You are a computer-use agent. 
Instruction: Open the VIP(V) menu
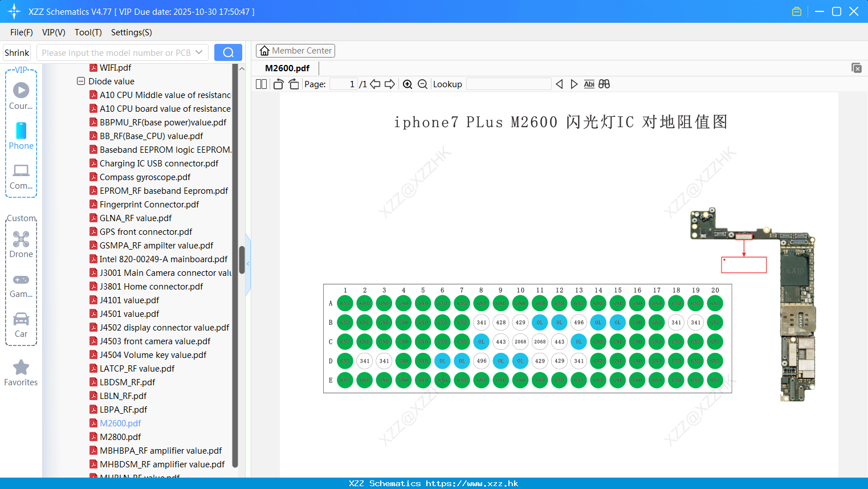coord(54,32)
